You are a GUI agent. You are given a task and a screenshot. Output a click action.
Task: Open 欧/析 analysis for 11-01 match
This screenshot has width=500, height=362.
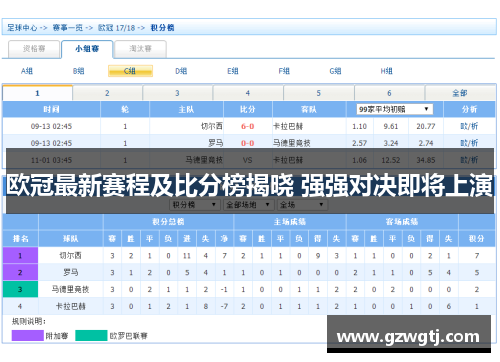point(469,160)
